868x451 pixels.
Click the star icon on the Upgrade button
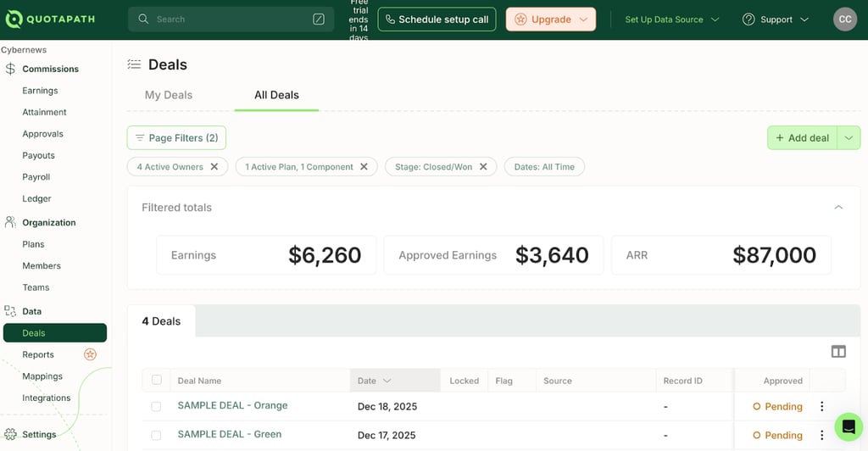(x=520, y=19)
